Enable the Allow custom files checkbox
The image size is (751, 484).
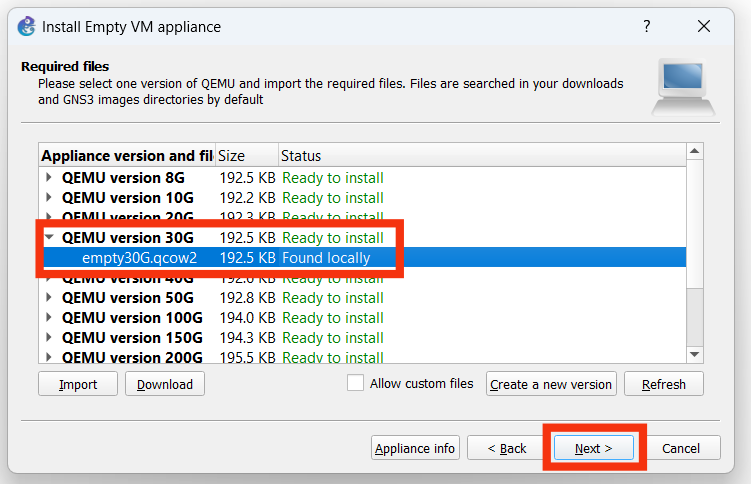pos(355,383)
